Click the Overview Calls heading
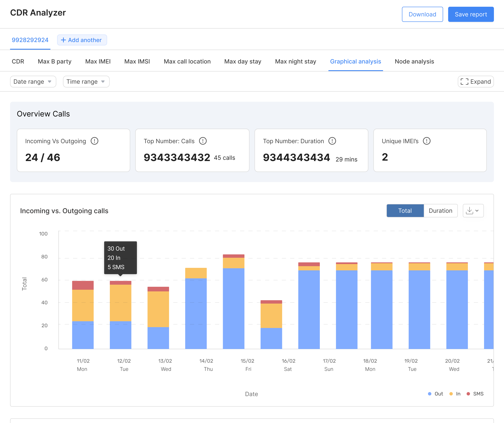The width and height of the screenshot is (504, 423). click(43, 114)
